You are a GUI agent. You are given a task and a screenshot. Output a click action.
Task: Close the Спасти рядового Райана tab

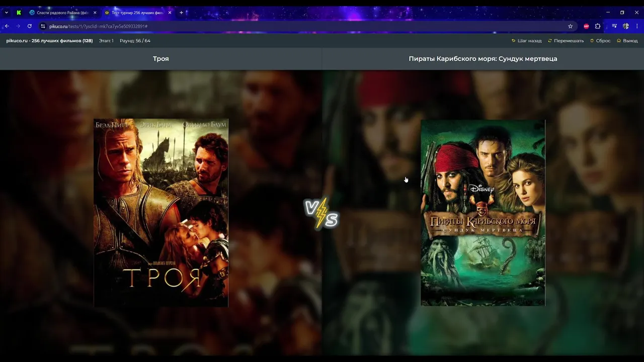tap(95, 13)
